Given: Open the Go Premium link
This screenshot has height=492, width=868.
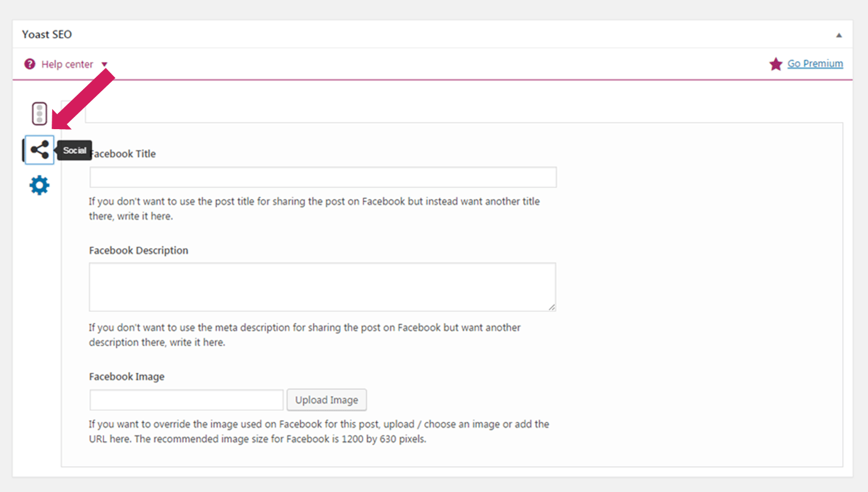Looking at the screenshot, I should [815, 64].
